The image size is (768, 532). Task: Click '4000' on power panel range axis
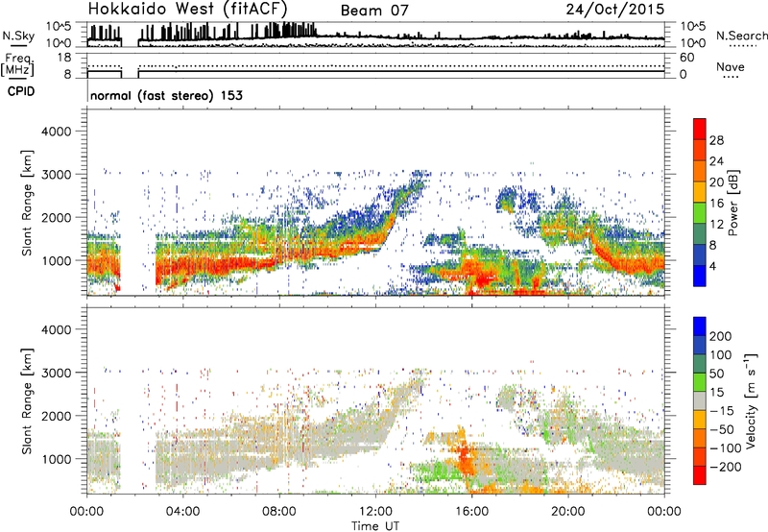pyautogui.click(x=56, y=132)
